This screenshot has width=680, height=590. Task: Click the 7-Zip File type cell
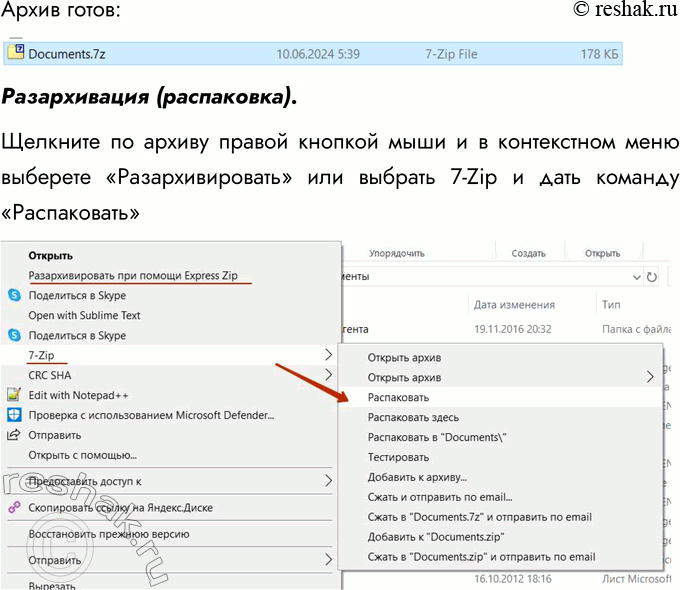pos(451,54)
